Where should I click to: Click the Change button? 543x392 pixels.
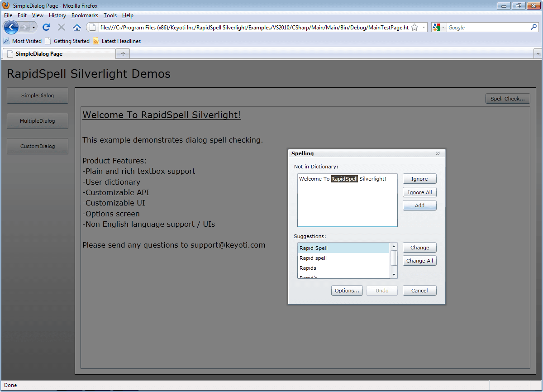pyautogui.click(x=419, y=248)
